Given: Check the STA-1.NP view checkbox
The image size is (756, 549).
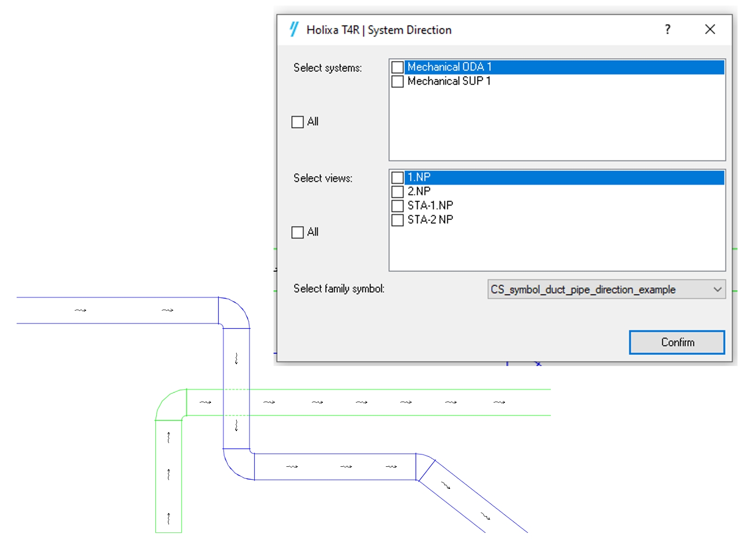Looking at the screenshot, I should point(397,206).
